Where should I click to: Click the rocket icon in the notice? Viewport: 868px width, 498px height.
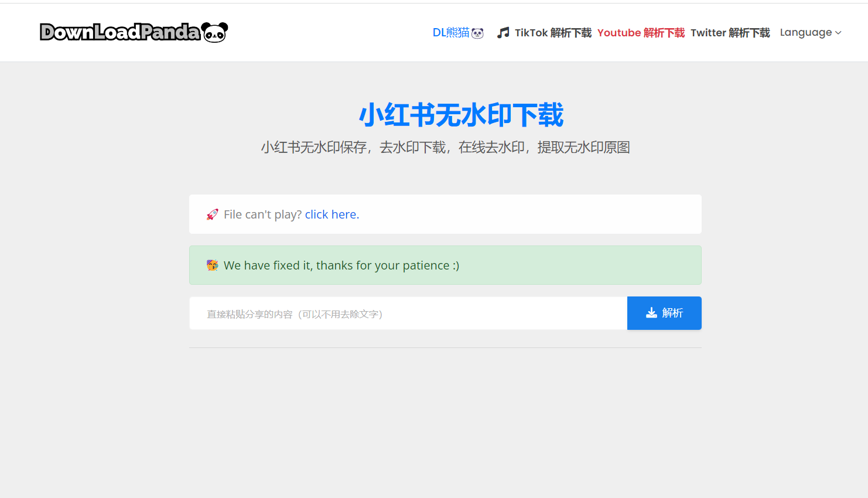tap(212, 214)
